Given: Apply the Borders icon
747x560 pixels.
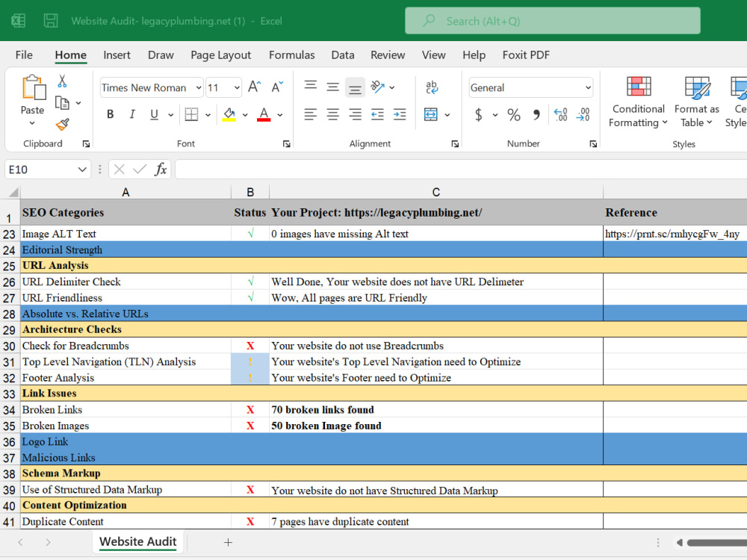Looking at the screenshot, I should tap(191, 114).
